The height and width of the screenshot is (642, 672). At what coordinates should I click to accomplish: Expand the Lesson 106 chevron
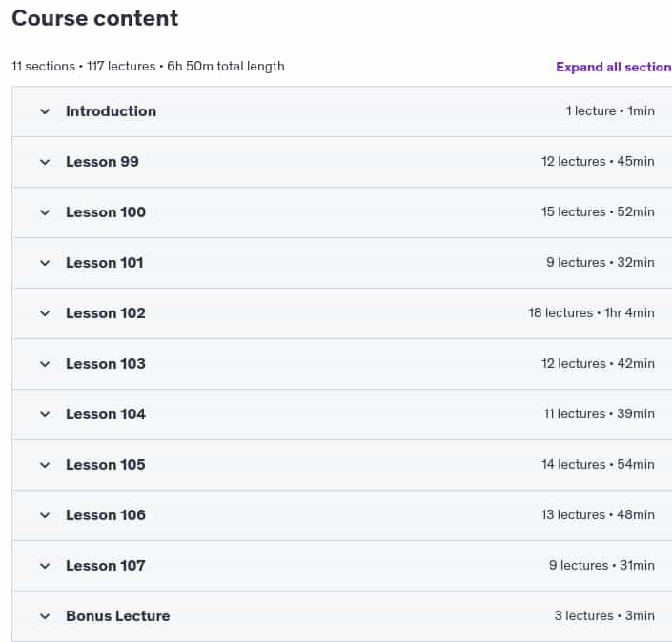(x=45, y=515)
